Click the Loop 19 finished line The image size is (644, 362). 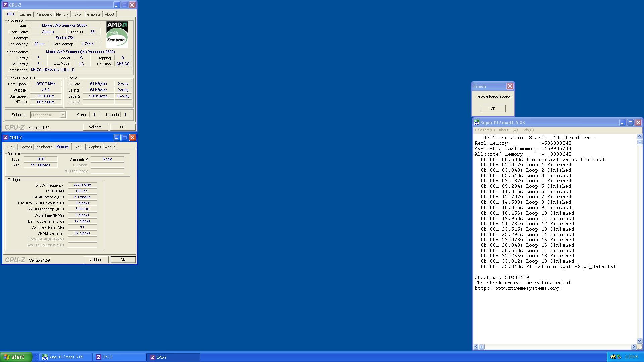[x=527, y=261]
